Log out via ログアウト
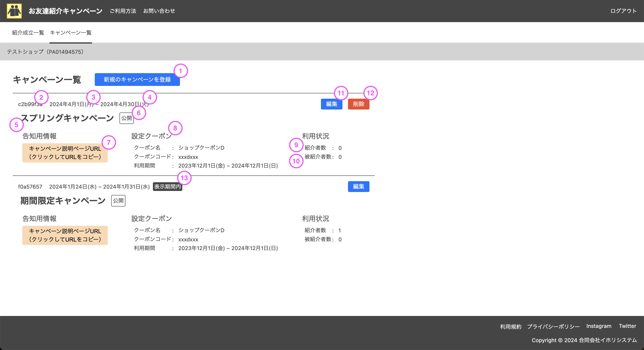 (x=623, y=11)
